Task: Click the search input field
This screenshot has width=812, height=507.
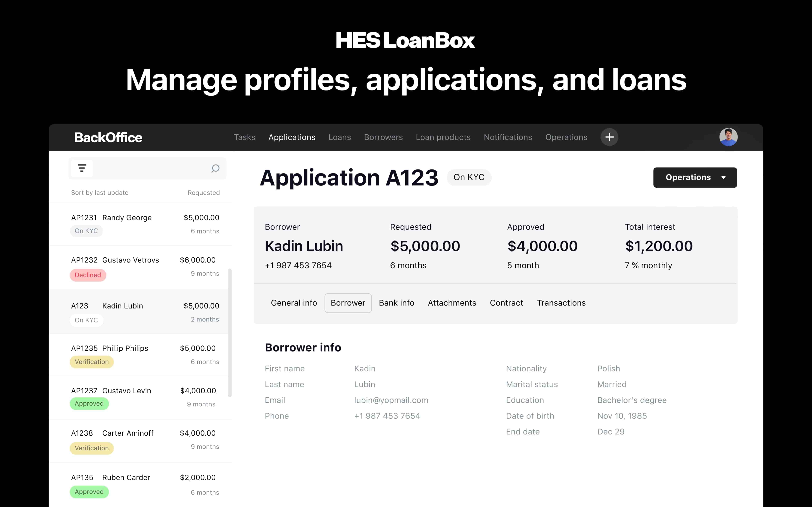Action: click(x=151, y=168)
